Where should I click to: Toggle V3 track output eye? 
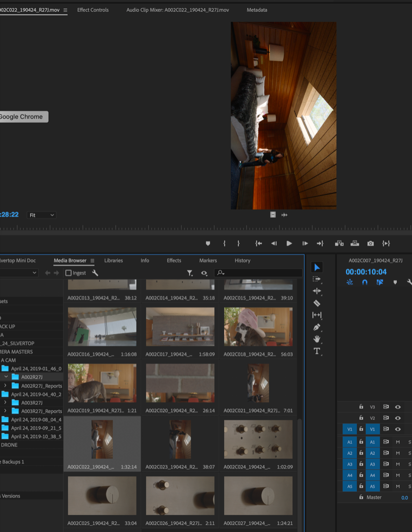point(398,407)
